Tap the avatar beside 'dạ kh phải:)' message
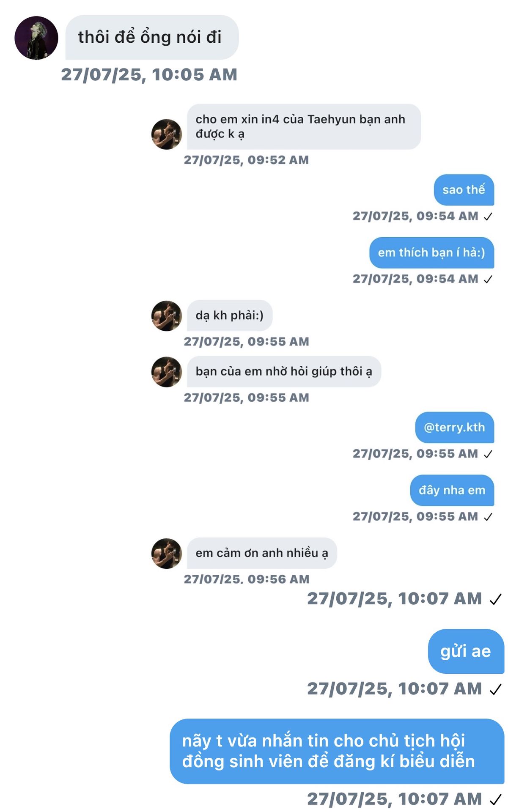Image resolution: width=519 pixels, height=812 pixels. [x=167, y=316]
